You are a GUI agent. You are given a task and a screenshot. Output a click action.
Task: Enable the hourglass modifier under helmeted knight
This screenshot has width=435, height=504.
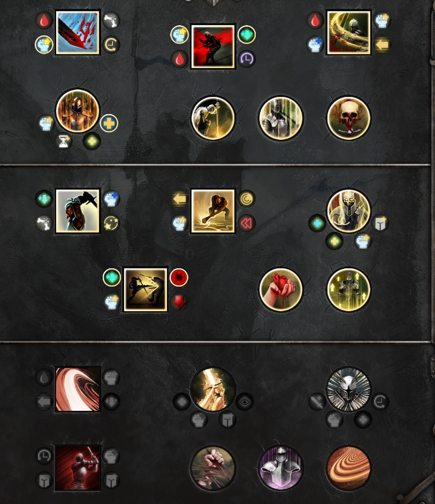tap(63, 141)
